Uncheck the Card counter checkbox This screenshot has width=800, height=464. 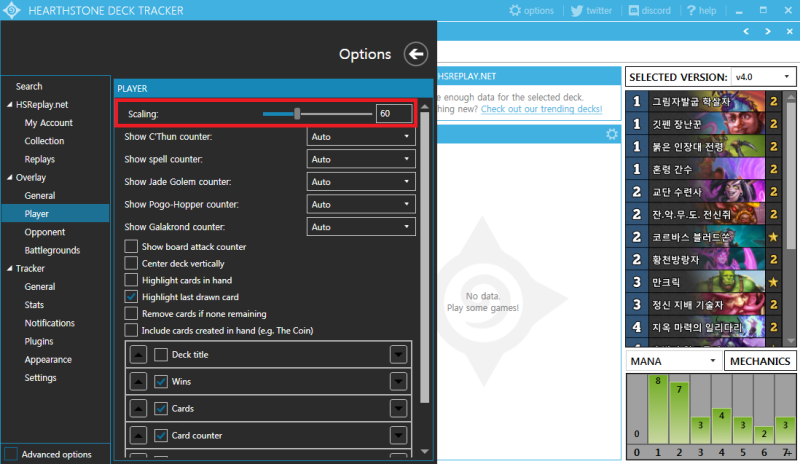(161, 436)
